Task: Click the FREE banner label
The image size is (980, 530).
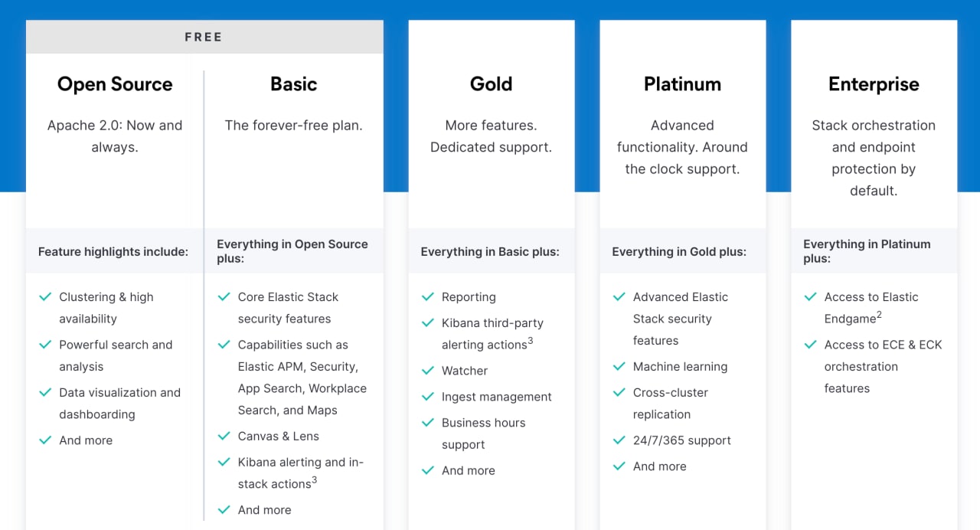Action: click(204, 37)
